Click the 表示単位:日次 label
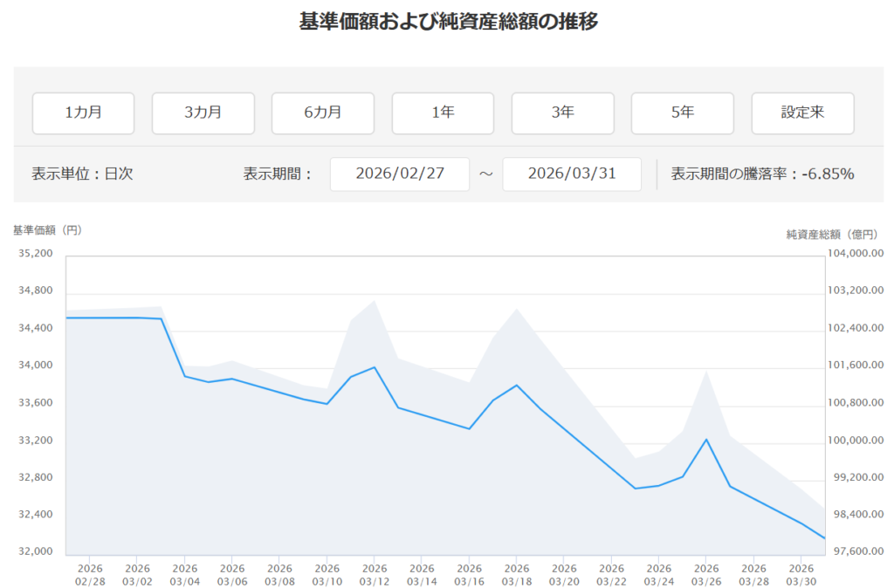Viewport: 894px width, 588px height. pyautogui.click(x=82, y=174)
